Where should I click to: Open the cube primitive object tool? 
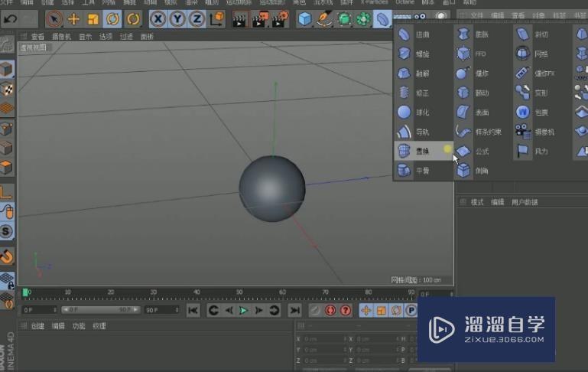[305, 18]
